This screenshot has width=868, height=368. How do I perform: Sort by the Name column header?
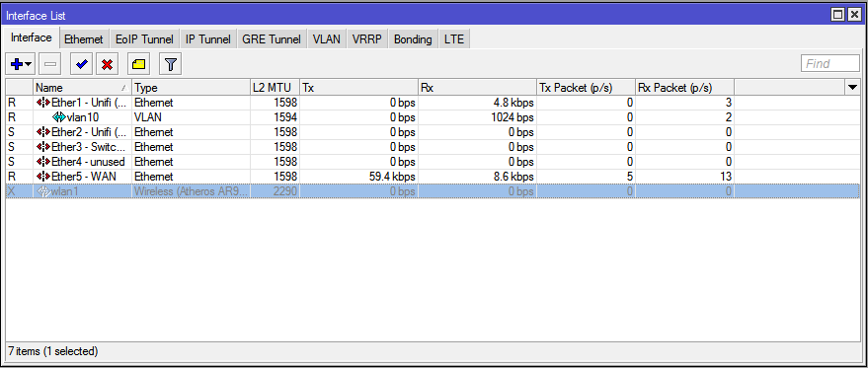pos(83,88)
